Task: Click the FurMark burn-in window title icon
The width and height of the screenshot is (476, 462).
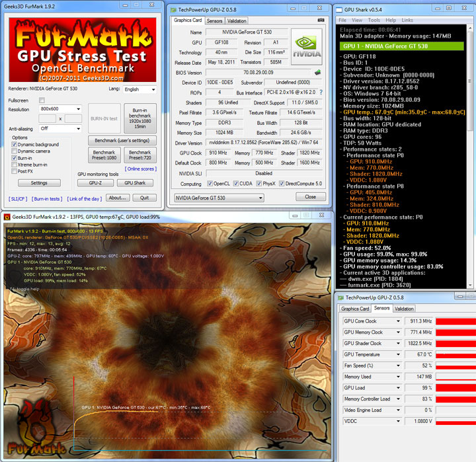Action: pos(7,217)
